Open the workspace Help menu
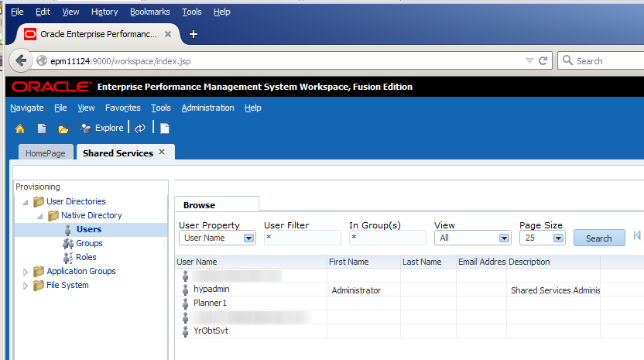 click(253, 108)
